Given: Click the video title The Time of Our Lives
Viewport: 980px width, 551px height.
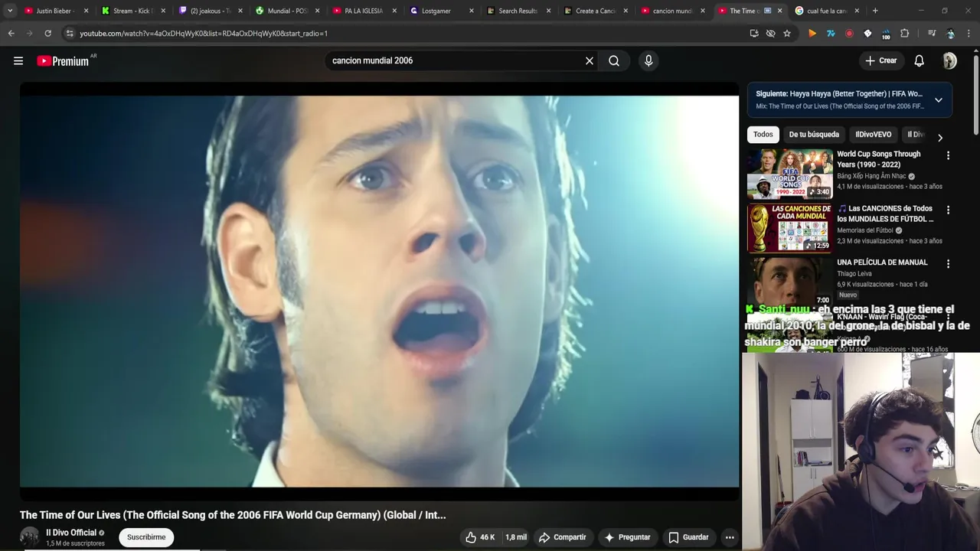Looking at the screenshot, I should pos(233,515).
